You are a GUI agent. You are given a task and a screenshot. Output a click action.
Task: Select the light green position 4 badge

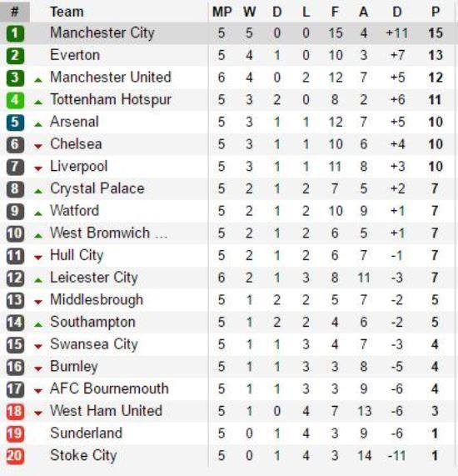15,100
